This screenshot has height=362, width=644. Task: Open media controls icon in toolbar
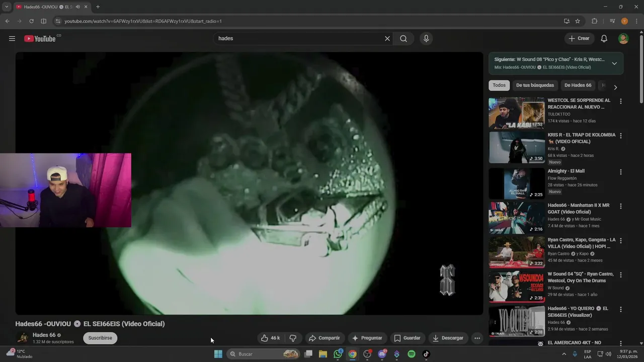tap(612, 21)
